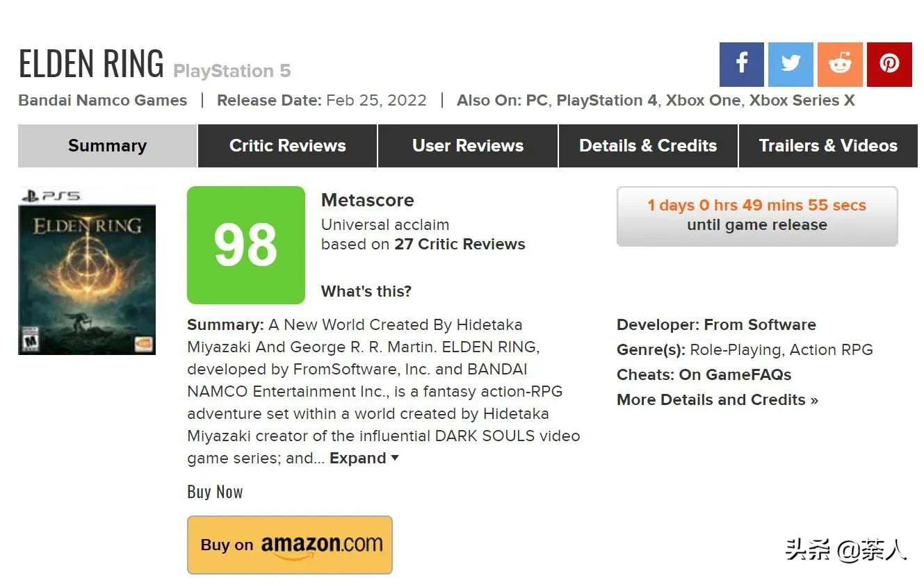Share page on Facebook icon
This screenshot has width=924, height=578.
[741, 64]
